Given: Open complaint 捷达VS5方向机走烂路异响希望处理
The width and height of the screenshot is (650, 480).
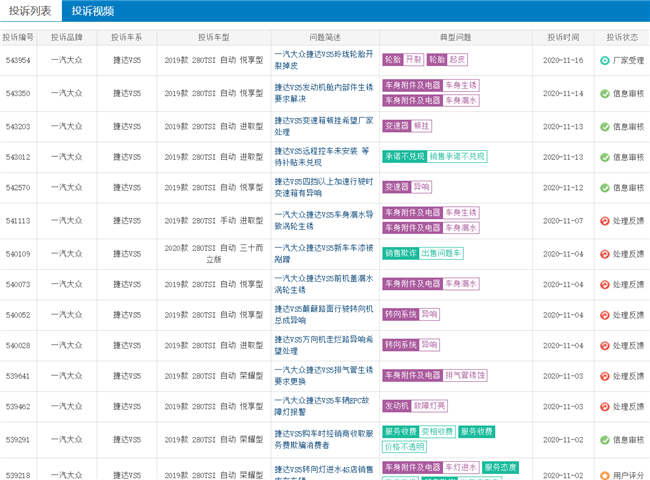Looking at the screenshot, I should coord(324,345).
